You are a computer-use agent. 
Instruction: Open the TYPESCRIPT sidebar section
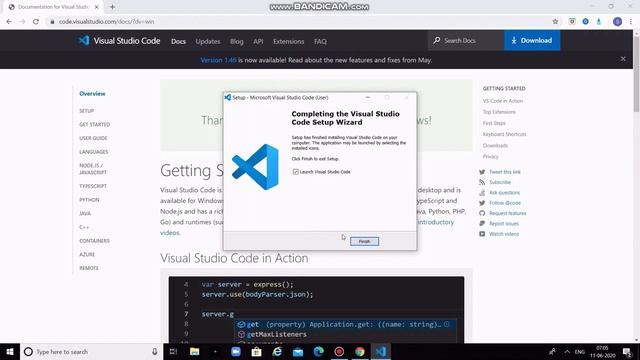click(x=93, y=186)
